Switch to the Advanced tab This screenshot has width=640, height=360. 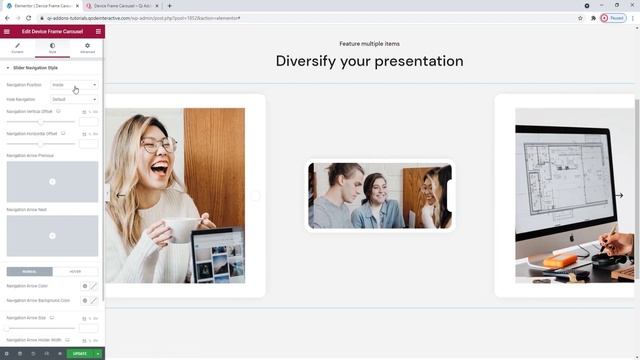coord(87,48)
